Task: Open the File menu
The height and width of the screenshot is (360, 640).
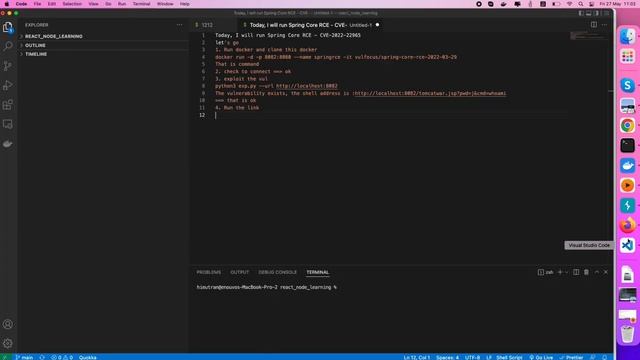Action: [x=37, y=4]
